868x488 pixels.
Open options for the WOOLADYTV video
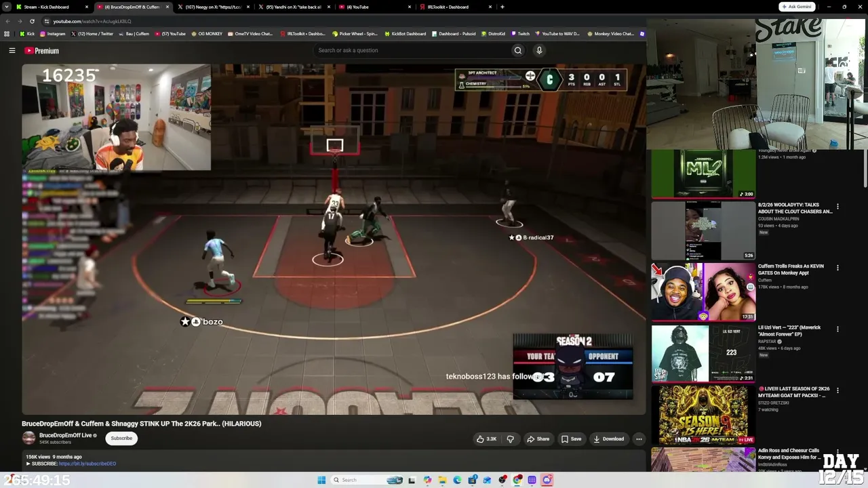coord(837,207)
